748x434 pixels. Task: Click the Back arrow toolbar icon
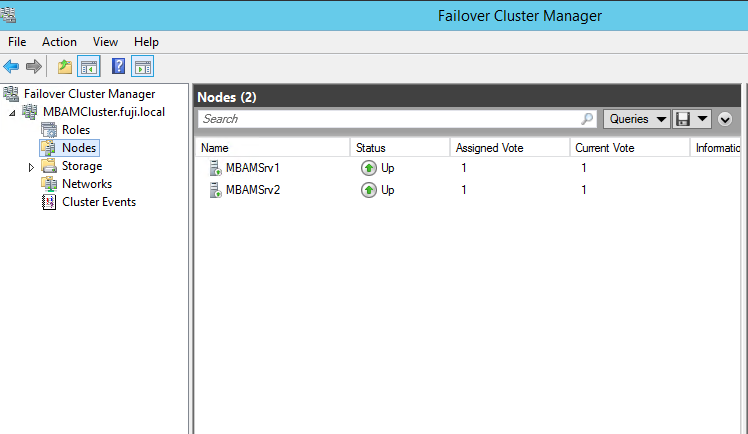pos(11,67)
